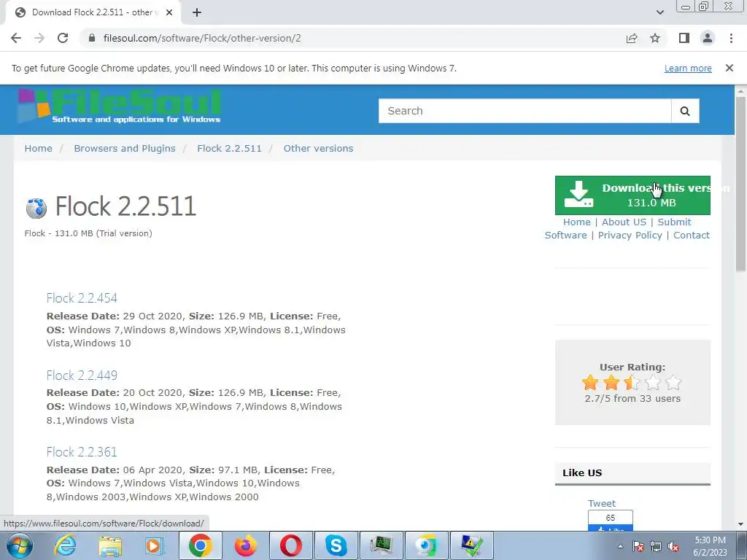Launch Firefox from the taskbar
The image size is (747, 560).
coord(246,545)
